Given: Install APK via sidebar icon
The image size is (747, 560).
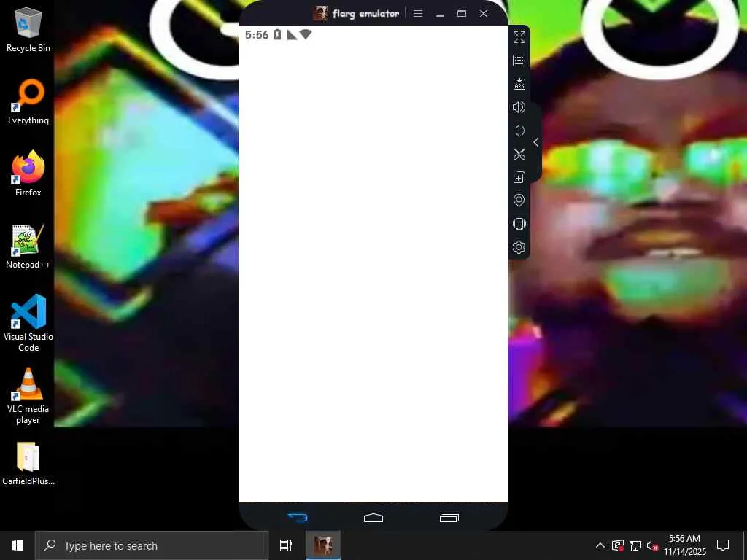Looking at the screenshot, I should click(519, 84).
